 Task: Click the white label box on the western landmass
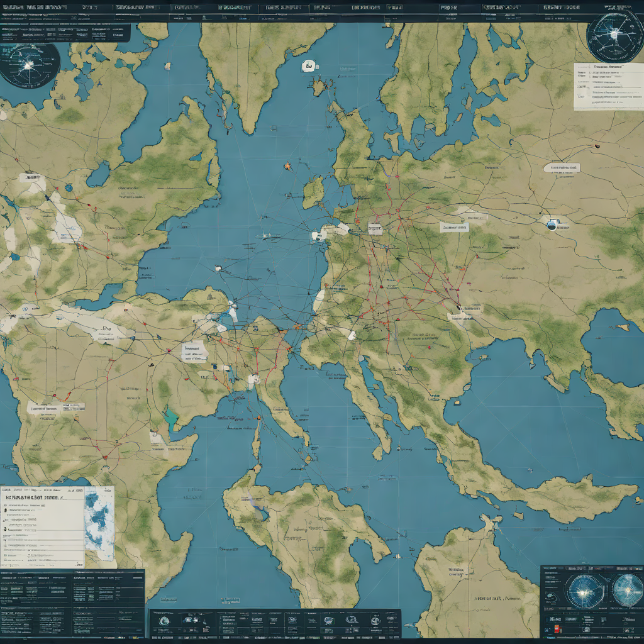tap(194, 351)
